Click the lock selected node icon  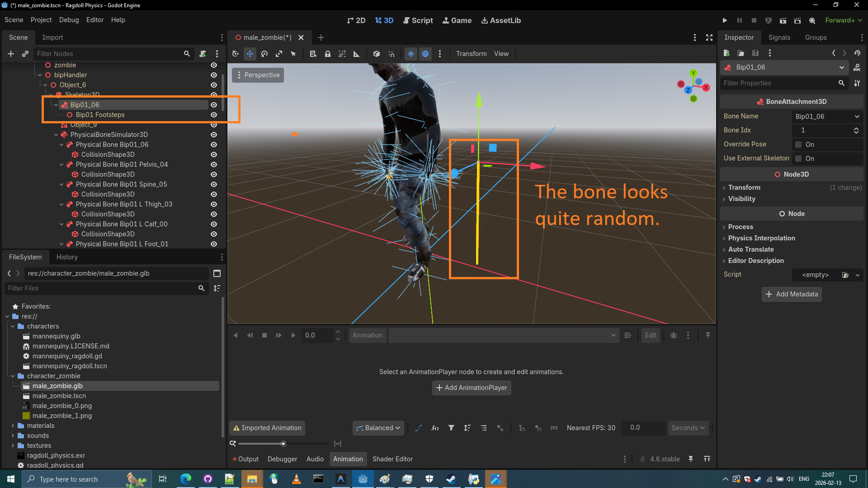pyautogui.click(x=328, y=54)
